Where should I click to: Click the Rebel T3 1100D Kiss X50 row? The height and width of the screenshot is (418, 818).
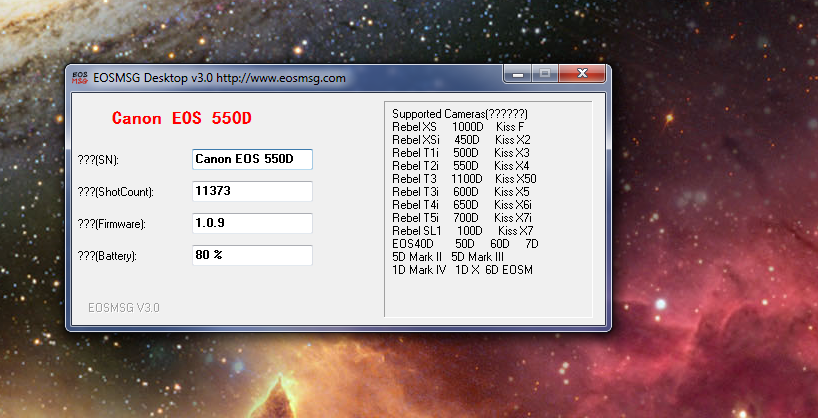(x=464, y=179)
